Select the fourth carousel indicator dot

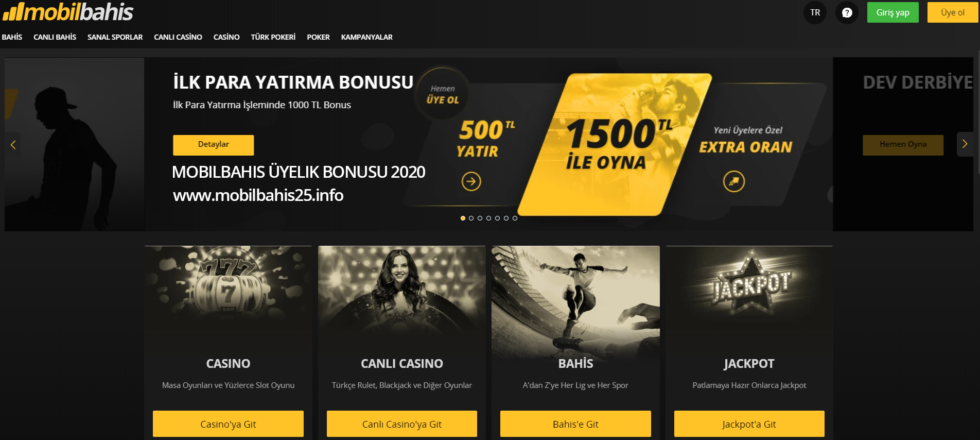[489, 218]
